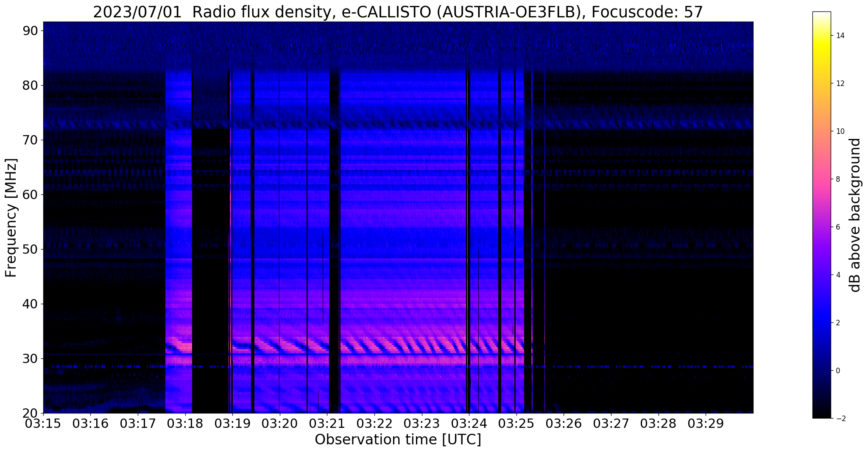Image resolution: width=868 pixels, height=452 pixels.
Task: Click the 'Observation time [UTC]' x-axis label
Action: pyautogui.click(x=398, y=439)
